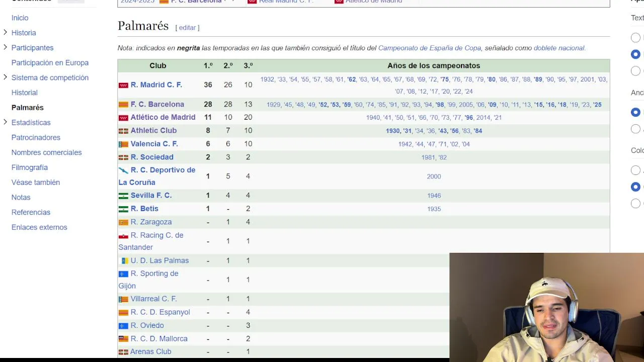Choose the unselected radio option under Ancho

[x=636, y=129]
